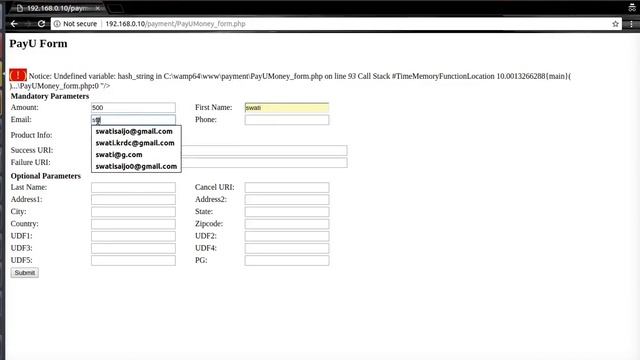
Task: Open the site info icon beside Not secure
Action: click(x=57, y=24)
